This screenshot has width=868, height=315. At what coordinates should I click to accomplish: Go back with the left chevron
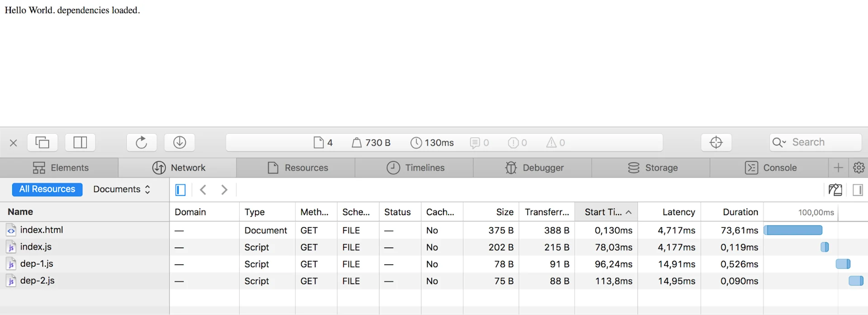point(203,190)
